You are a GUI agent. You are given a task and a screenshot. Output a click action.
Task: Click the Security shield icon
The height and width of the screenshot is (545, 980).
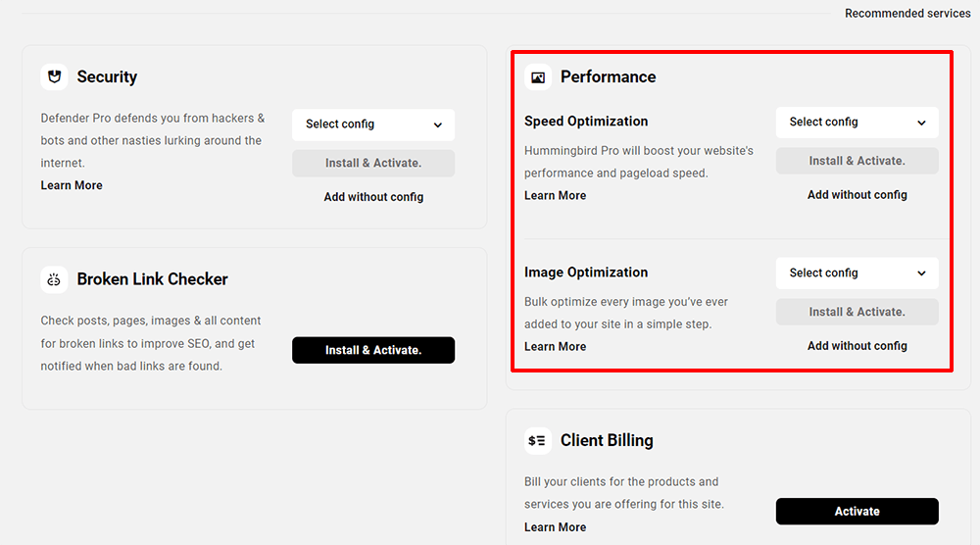pos(54,76)
